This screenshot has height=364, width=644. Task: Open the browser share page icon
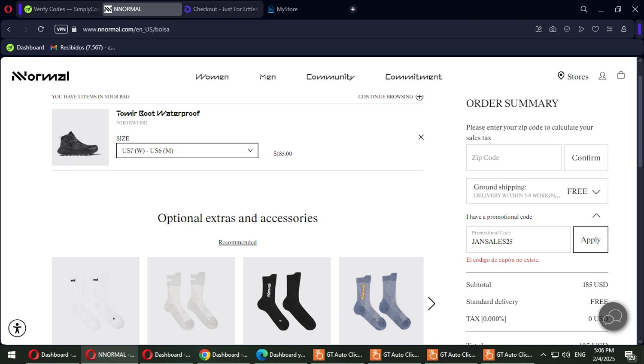tap(538, 29)
